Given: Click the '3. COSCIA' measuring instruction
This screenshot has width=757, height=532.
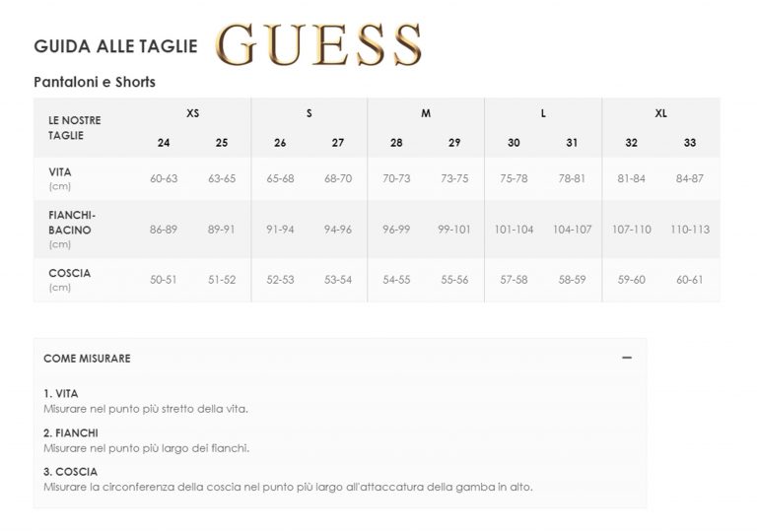Looking at the screenshot, I should (x=71, y=472).
